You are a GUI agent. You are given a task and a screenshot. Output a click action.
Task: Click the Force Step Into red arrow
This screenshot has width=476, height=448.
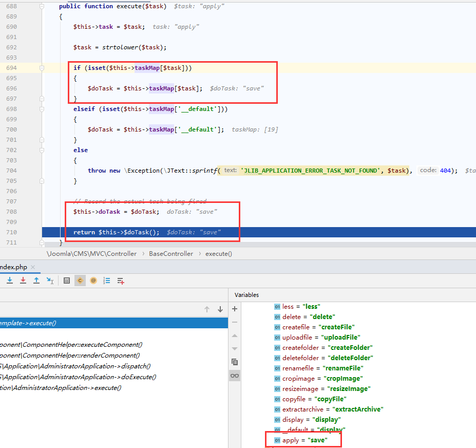coord(23,281)
